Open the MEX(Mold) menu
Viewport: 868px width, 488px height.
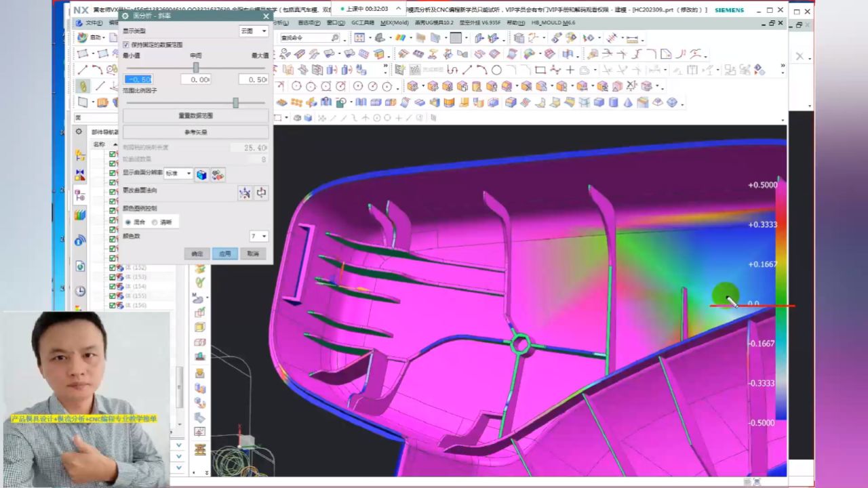pyautogui.click(x=394, y=22)
